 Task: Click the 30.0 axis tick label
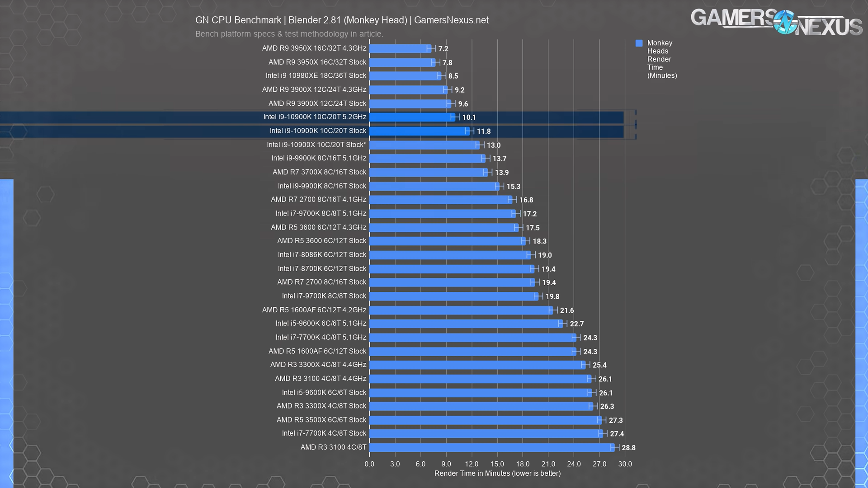coord(625,464)
